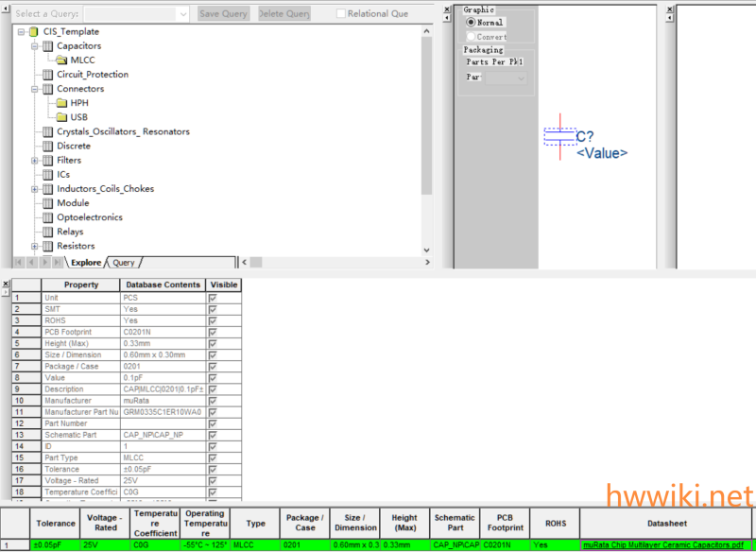The height and width of the screenshot is (552, 756).
Task: Click the Circuit_Protection table icon
Action: [47, 75]
